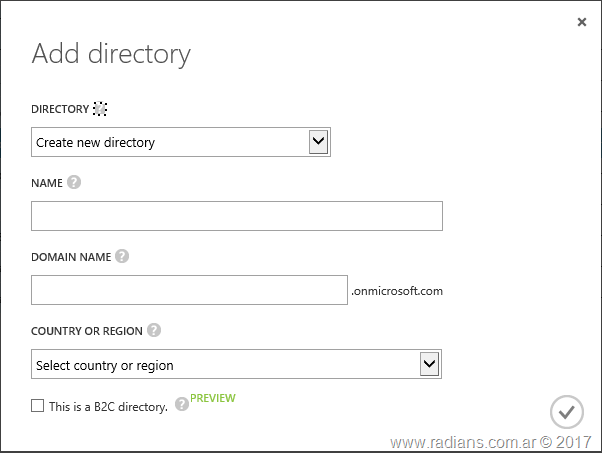Close the Add directory dialog
This screenshot has height=453, width=602.
(582, 22)
